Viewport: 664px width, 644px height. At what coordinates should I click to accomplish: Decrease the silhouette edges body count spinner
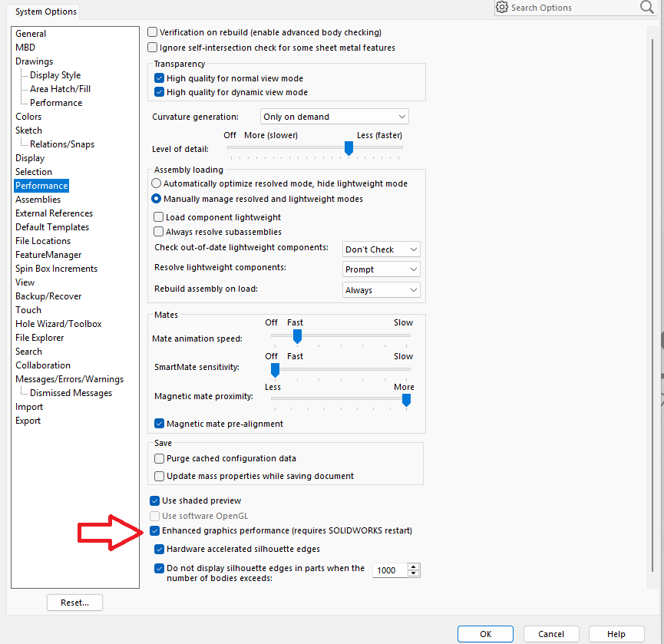coord(414,574)
